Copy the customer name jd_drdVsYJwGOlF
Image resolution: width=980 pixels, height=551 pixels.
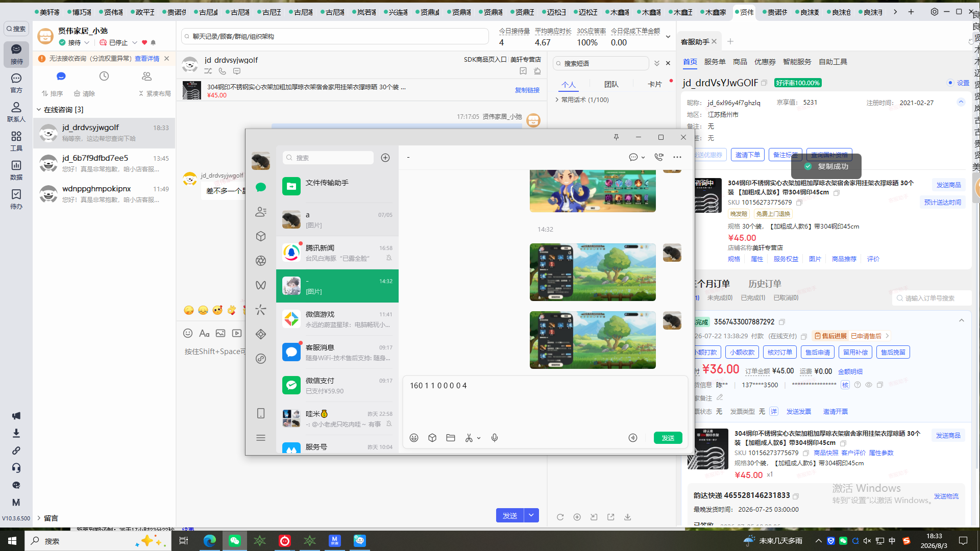(764, 83)
